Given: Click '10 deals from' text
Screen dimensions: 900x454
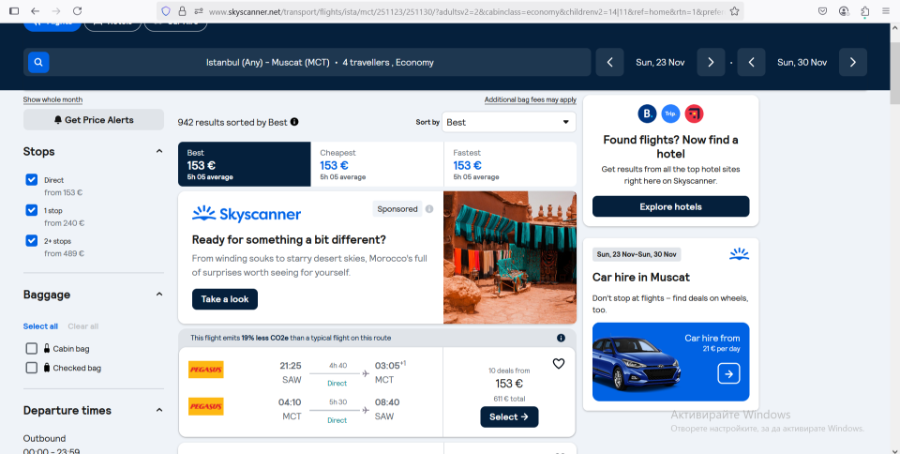Looking at the screenshot, I should pyautogui.click(x=509, y=371).
